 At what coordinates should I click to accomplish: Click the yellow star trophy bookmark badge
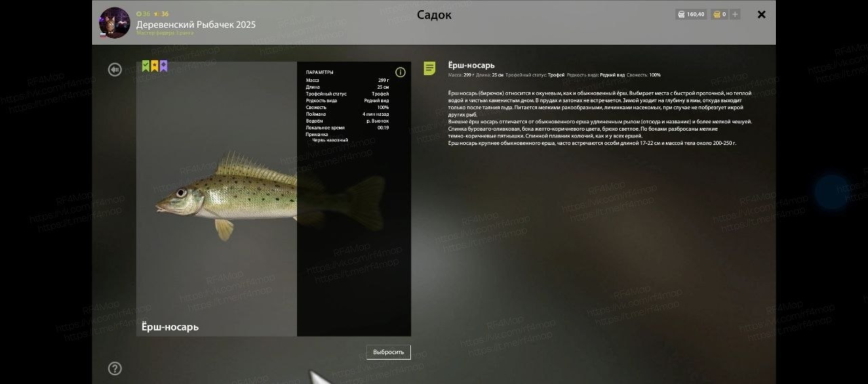[x=155, y=66]
